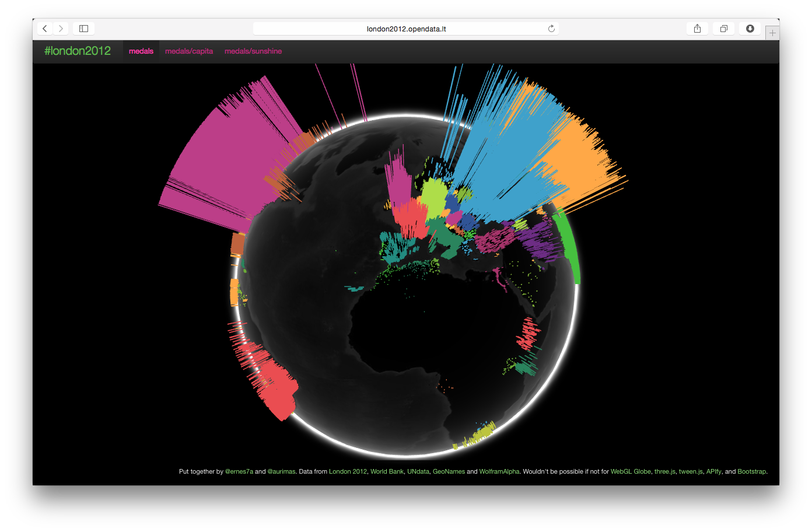Open the UNdata source link

(x=418, y=471)
